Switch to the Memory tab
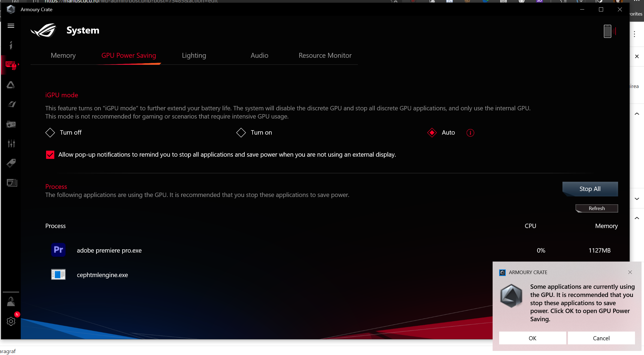This screenshot has height=355, width=644. click(63, 55)
